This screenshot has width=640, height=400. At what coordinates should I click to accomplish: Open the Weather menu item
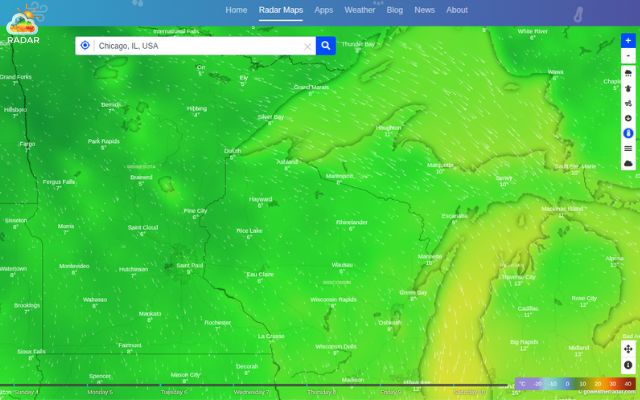(360, 10)
